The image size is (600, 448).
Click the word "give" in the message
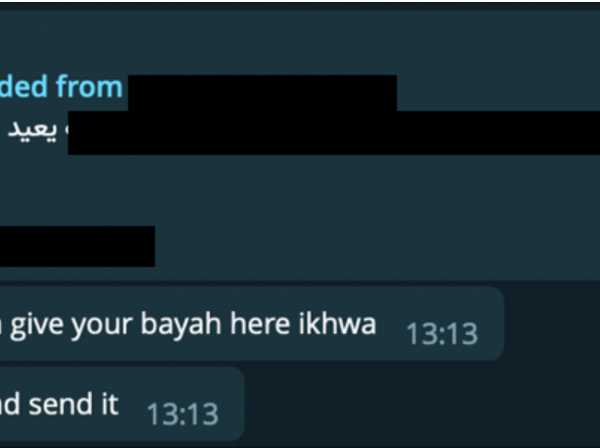click(36, 326)
